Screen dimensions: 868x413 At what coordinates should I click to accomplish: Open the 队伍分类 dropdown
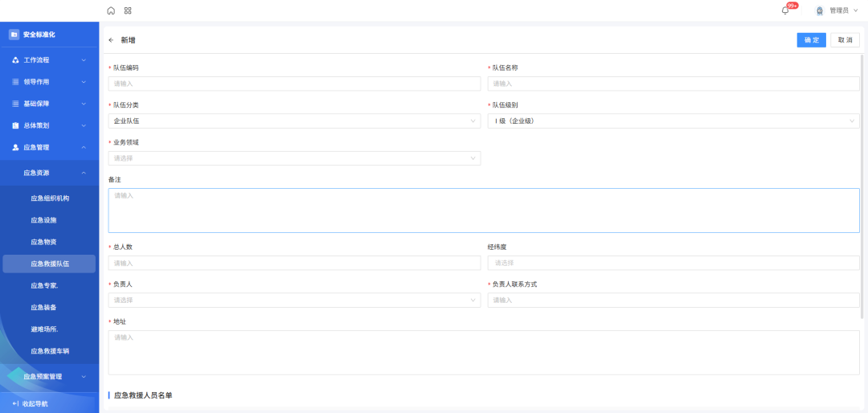pyautogui.click(x=294, y=121)
